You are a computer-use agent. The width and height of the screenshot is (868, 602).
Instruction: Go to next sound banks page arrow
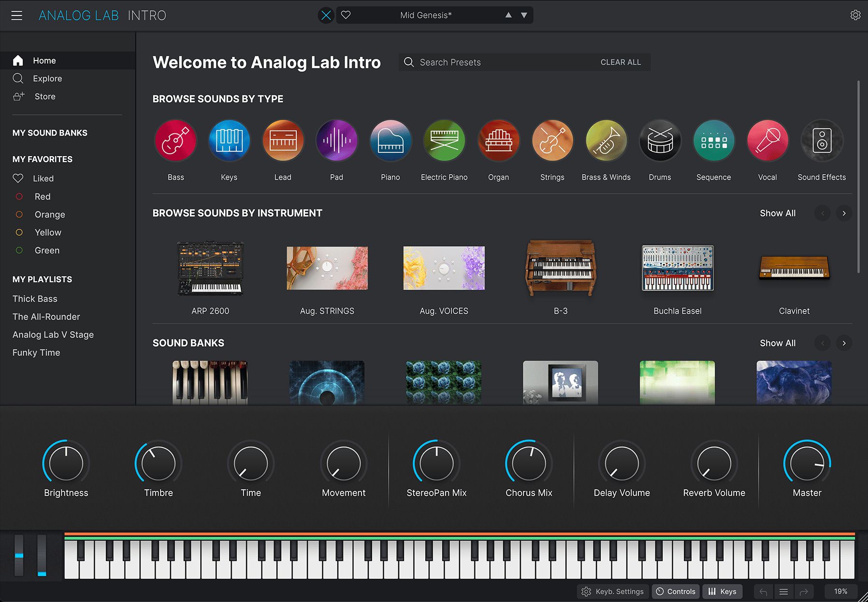(844, 343)
